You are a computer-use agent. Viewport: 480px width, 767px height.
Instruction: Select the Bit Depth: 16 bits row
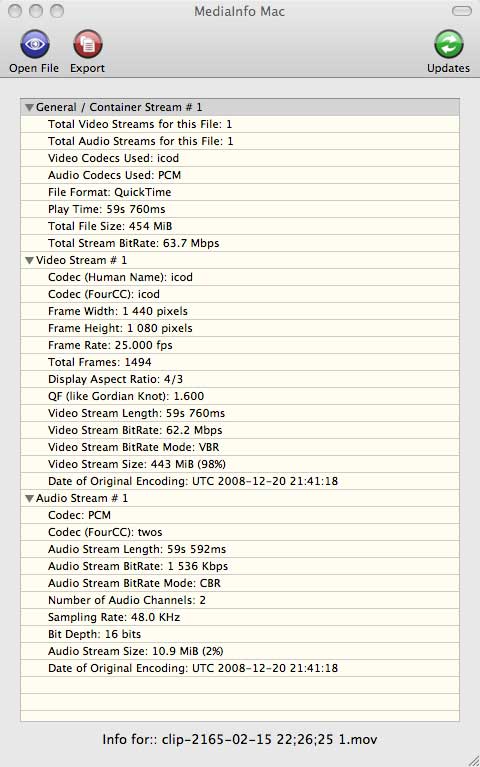240,634
